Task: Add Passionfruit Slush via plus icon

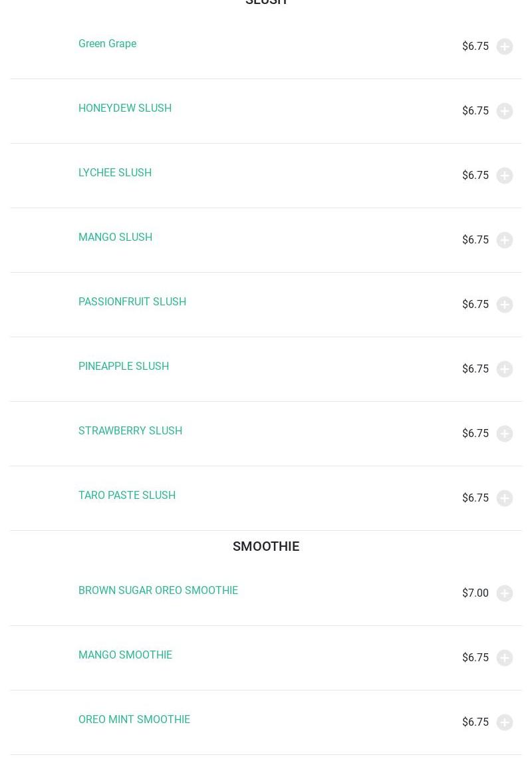Action: [505, 305]
